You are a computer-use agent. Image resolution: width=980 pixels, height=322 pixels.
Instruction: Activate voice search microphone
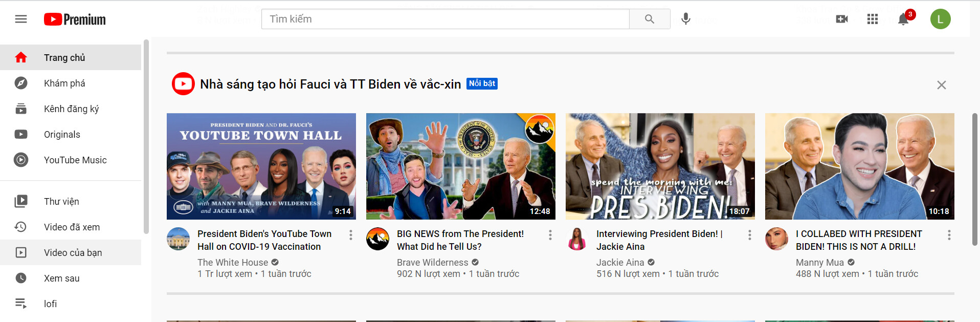pyautogui.click(x=686, y=19)
